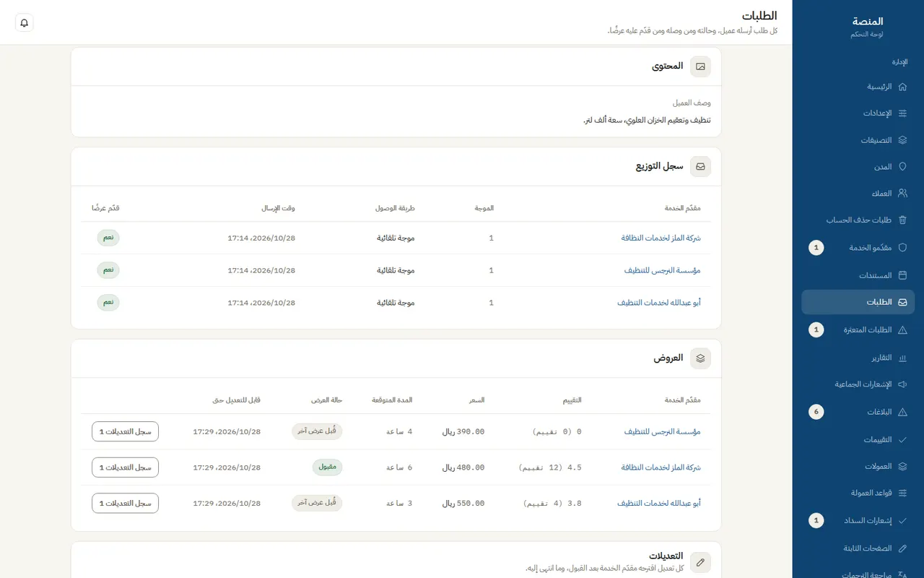The height and width of the screenshot is (578, 924).
Task: Click the shield icon beside مقدّمو الخدمة
Action: click(x=902, y=248)
